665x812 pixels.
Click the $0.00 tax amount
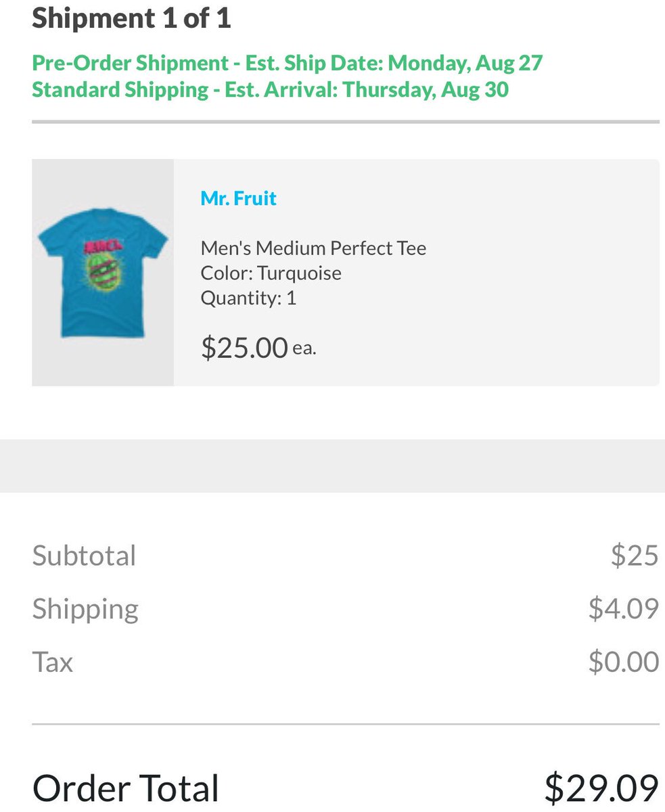(623, 662)
